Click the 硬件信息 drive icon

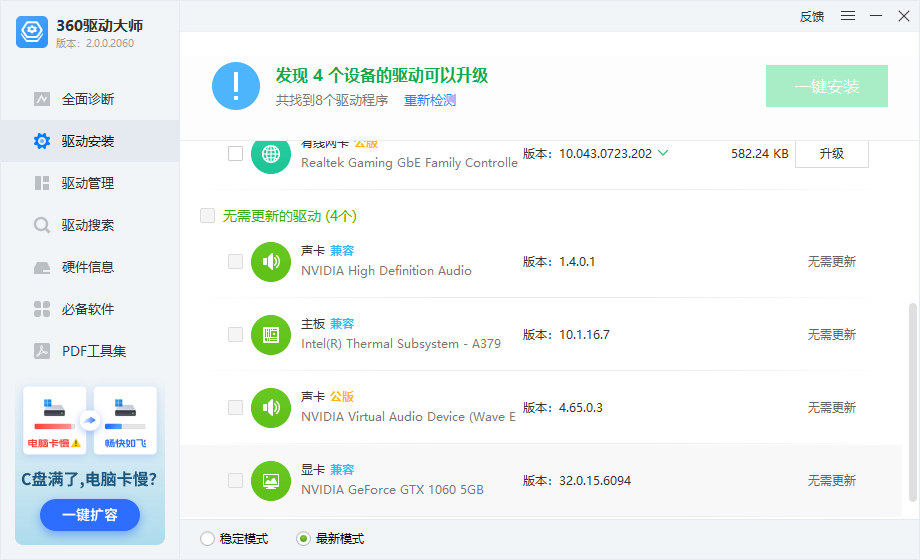42,268
